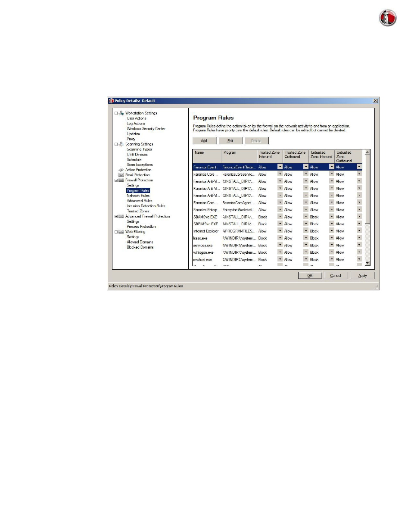Click the Edit rule button
Image resolution: width=411 pixels, height=532 pixels.
(x=230, y=141)
